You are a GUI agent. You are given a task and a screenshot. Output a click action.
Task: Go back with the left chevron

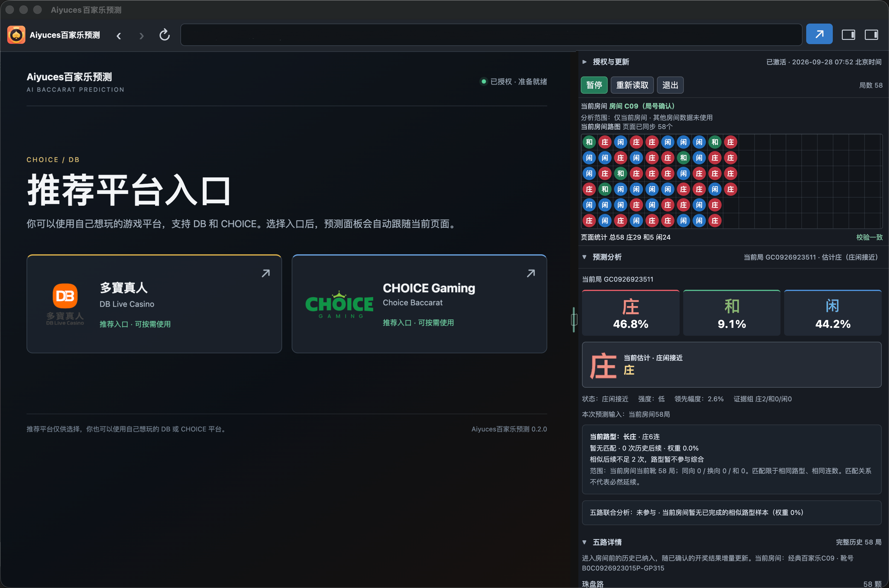click(119, 36)
